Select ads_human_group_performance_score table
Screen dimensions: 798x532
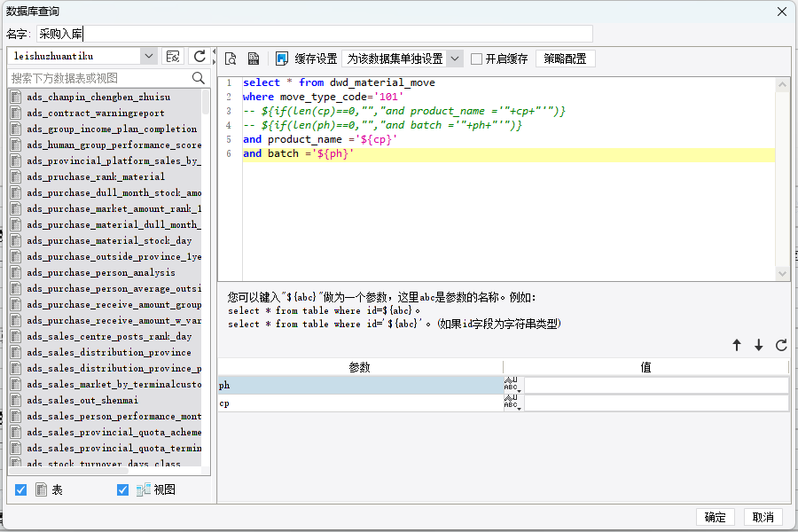click(114, 145)
